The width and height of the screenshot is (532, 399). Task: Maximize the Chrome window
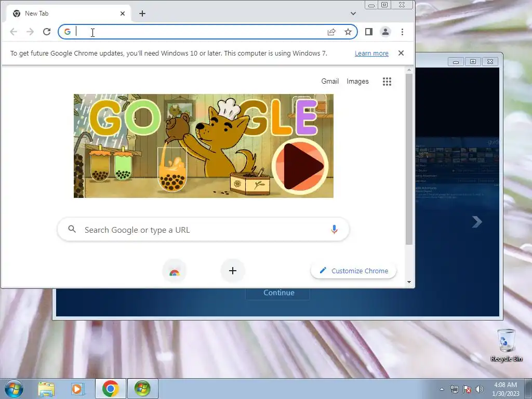pos(384,5)
